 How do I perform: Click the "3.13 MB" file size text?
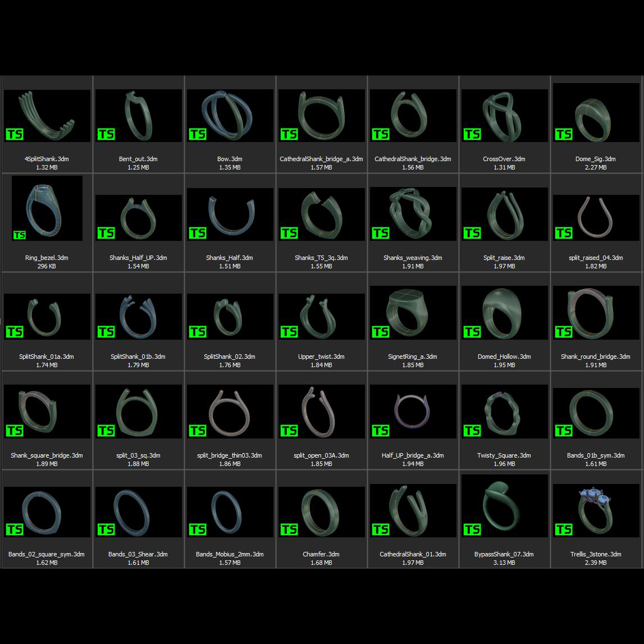(504, 563)
